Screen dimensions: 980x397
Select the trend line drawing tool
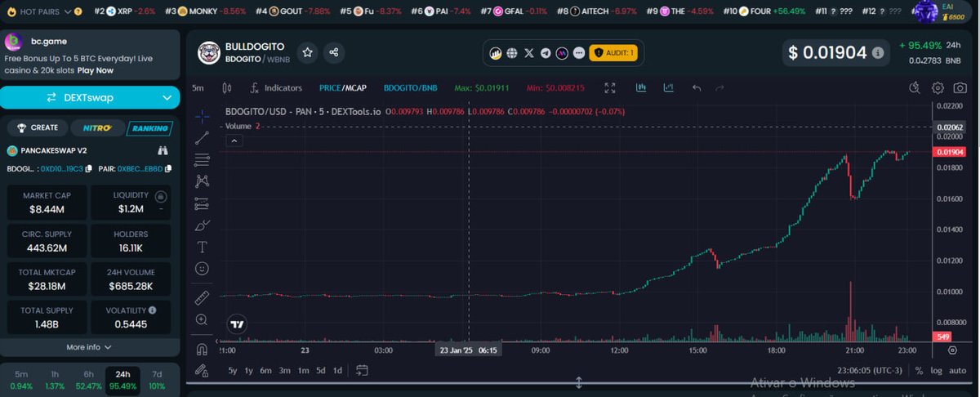tap(202, 138)
